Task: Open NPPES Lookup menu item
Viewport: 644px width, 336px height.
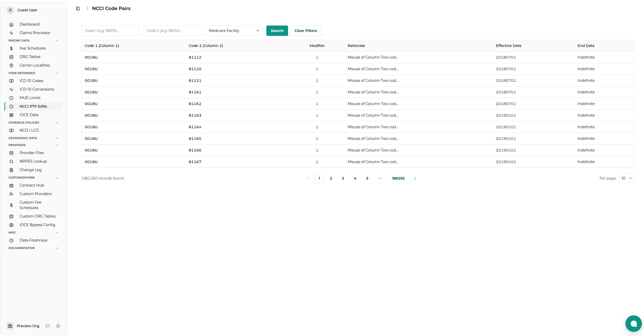Action: (34, 161)
